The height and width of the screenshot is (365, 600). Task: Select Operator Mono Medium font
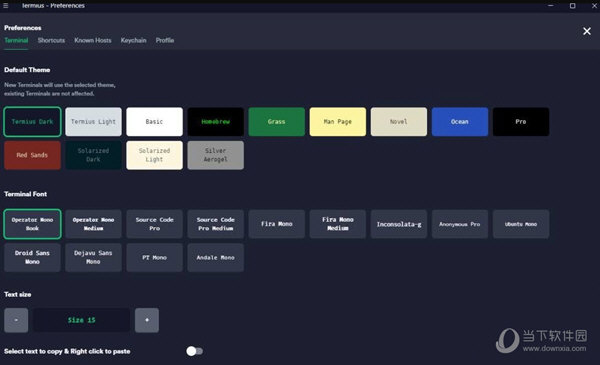coord(93,224)
